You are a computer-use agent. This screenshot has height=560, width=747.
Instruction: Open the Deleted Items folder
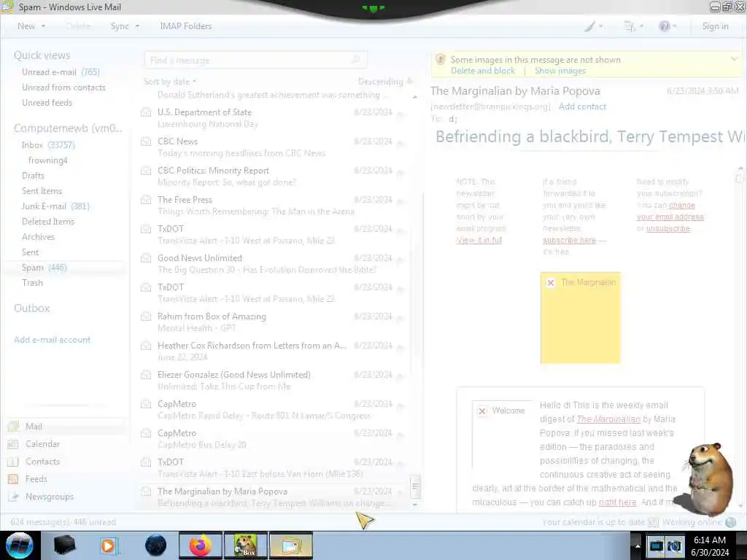point(47,222)
